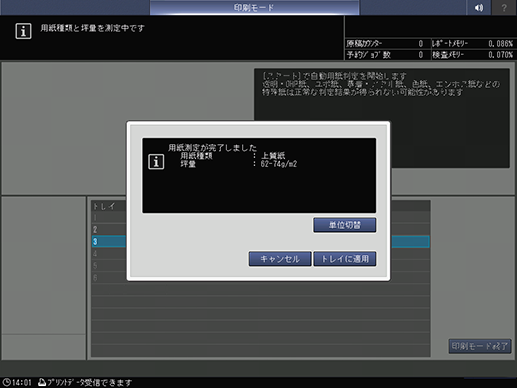Screen dimensions: 517x388
Task: Click the 坪量 62-74g/m2 result line
Action: [x=239, y=164]
